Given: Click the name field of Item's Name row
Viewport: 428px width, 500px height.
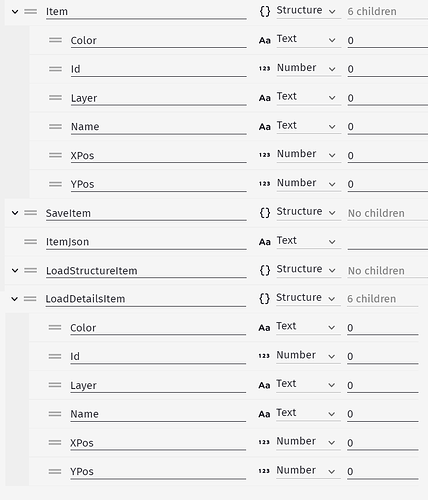Looking at the screenshot, I should [x=158, y=127].
